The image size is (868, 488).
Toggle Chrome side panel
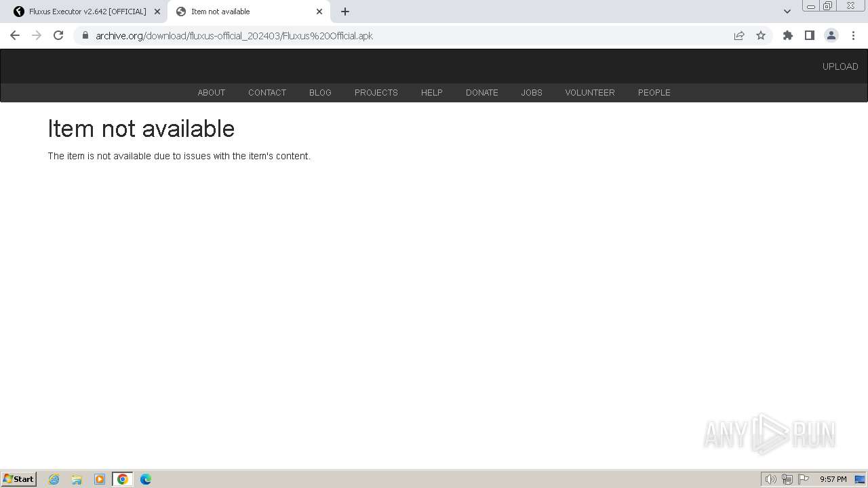810,35
